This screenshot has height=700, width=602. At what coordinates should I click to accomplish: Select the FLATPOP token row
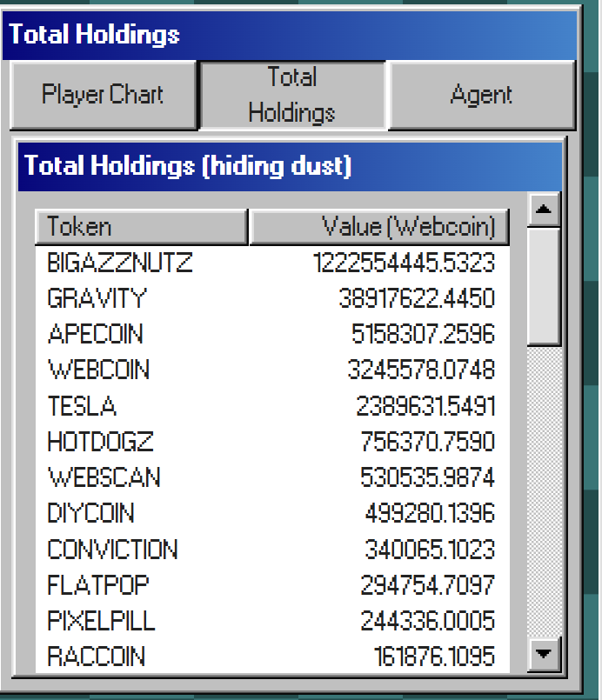coord(272,585)
